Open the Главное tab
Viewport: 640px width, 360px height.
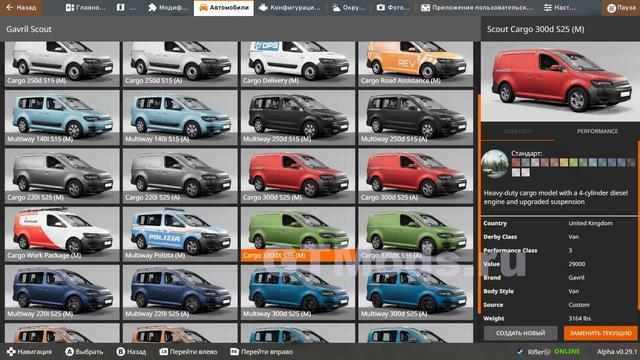85,8
